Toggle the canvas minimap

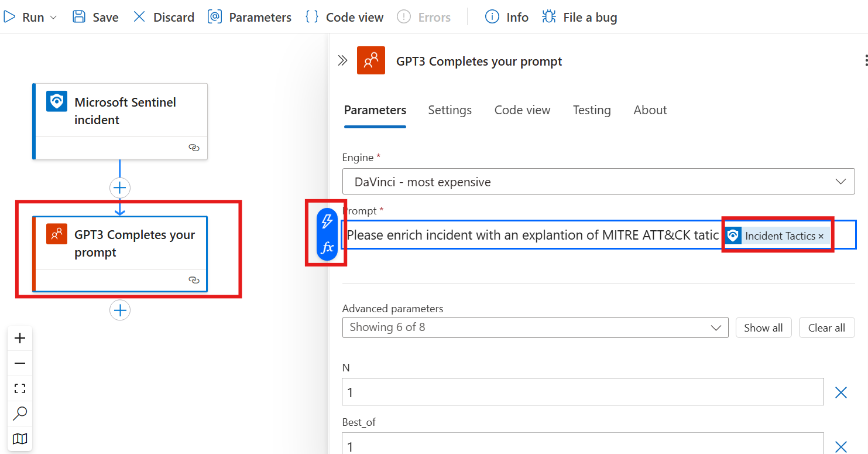pos(20,439)
